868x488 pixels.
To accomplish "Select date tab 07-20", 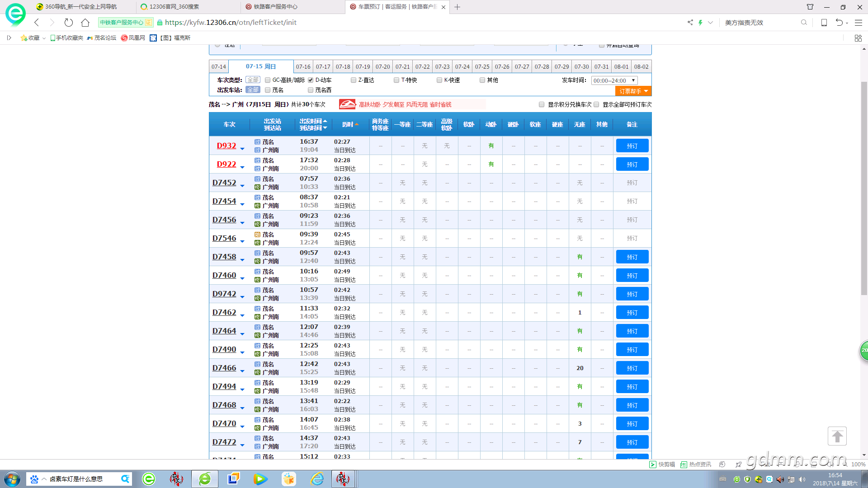I will (x=383, y=66).
